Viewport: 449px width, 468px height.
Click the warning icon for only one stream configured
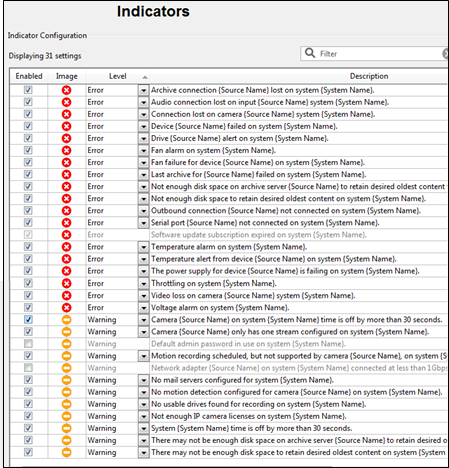tap(66, 332)
